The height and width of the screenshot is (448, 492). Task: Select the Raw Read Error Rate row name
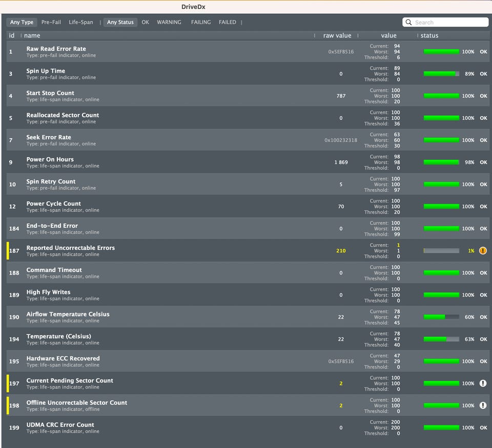pos(56,49)
